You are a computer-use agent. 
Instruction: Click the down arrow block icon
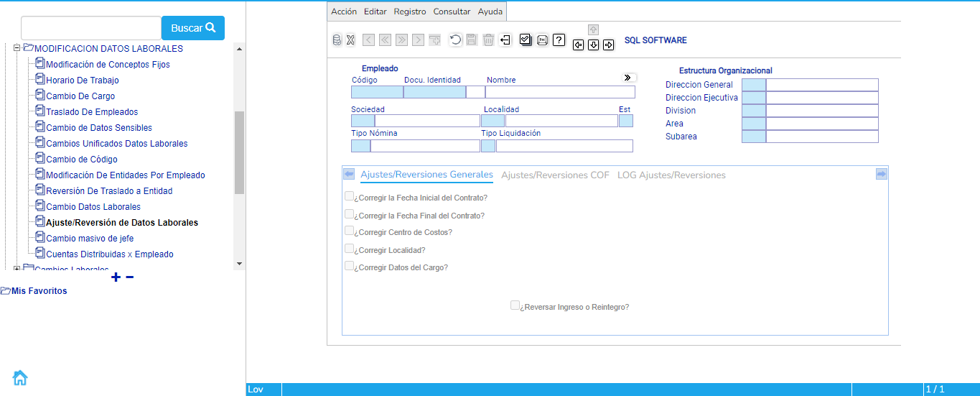click(x=593, y=45)
